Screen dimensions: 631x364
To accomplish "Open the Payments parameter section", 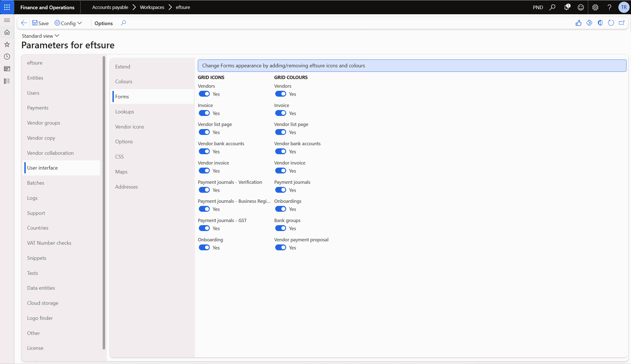I will tap(62, 108).
